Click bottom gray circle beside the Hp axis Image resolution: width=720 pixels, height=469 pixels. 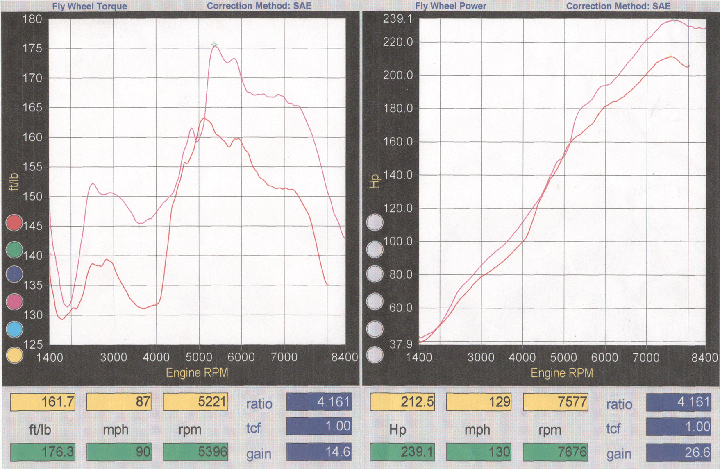(x=375, y=354)
